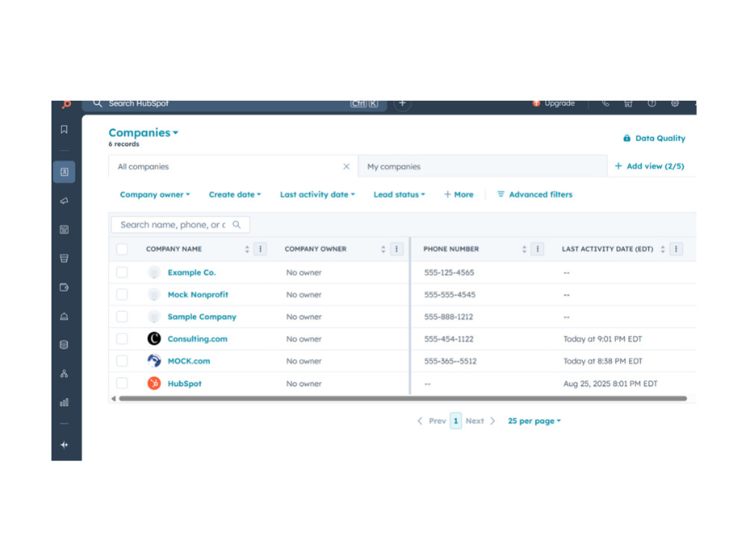Open the Sample Company record
747x560 pixels.
tap(202, 317)
